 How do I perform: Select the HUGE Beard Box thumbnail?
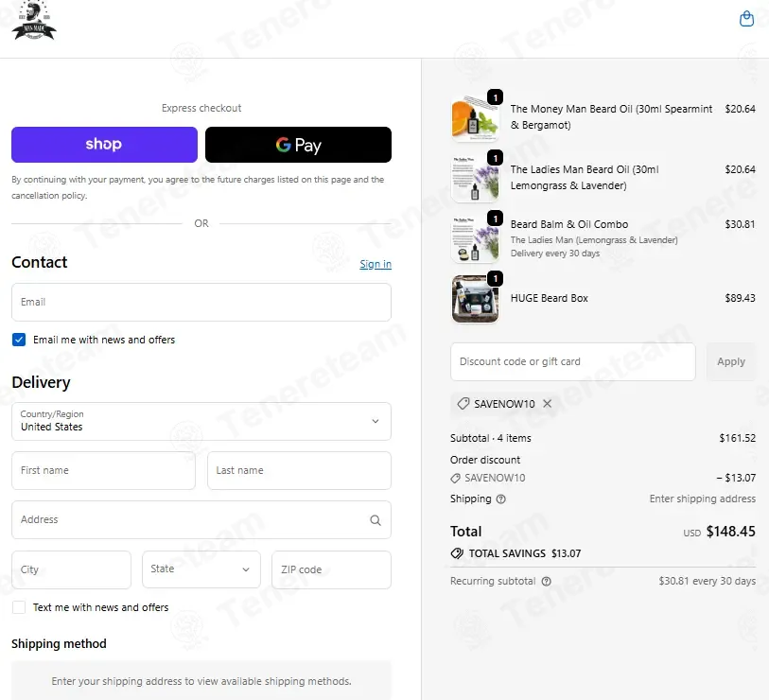pyautogui.click(x=475, y=299)
